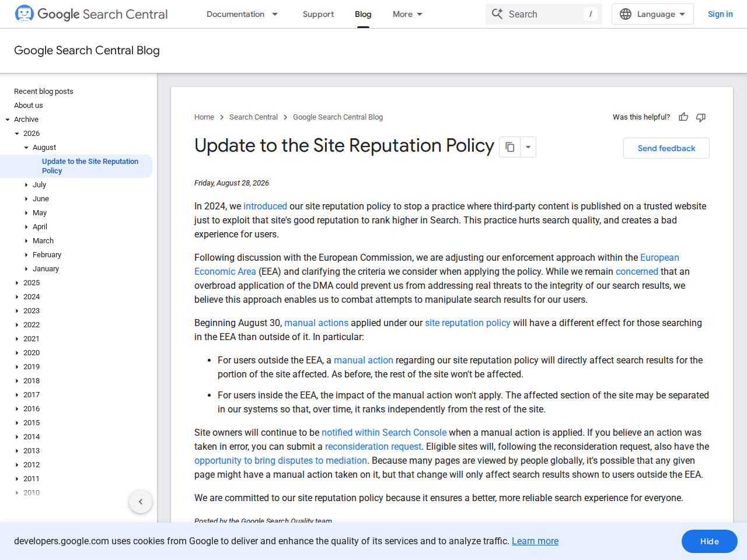Click the search magnifier icon

click(497, 14)
